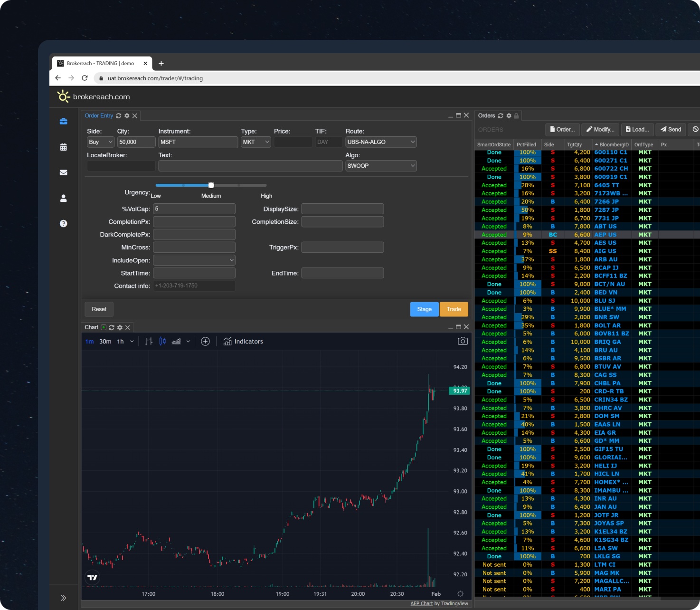Switch chart to 1h interval
Image resolution: width=700 pixels, height=610 pixels.
point(121,342)
